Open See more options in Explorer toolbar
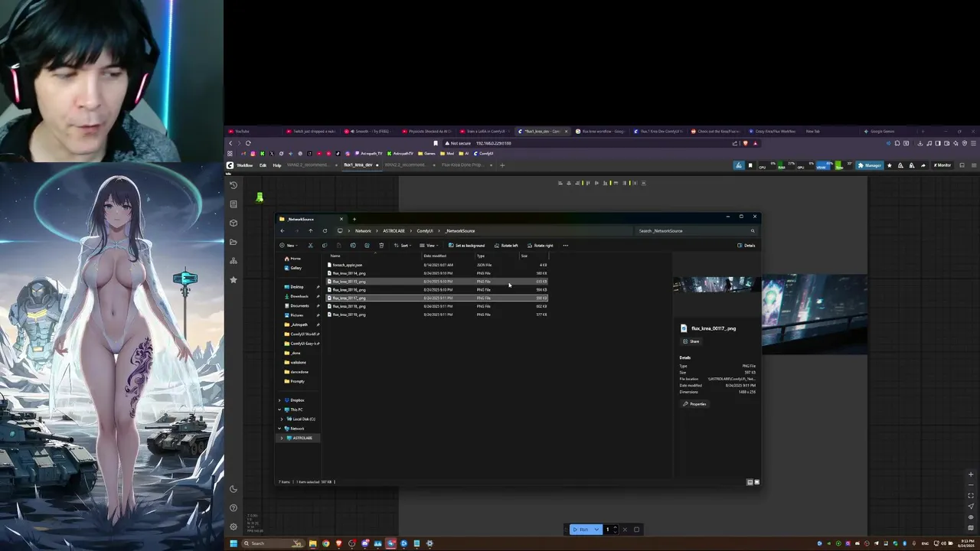This screenshot has width=980, height=551. tap(566, 246)
